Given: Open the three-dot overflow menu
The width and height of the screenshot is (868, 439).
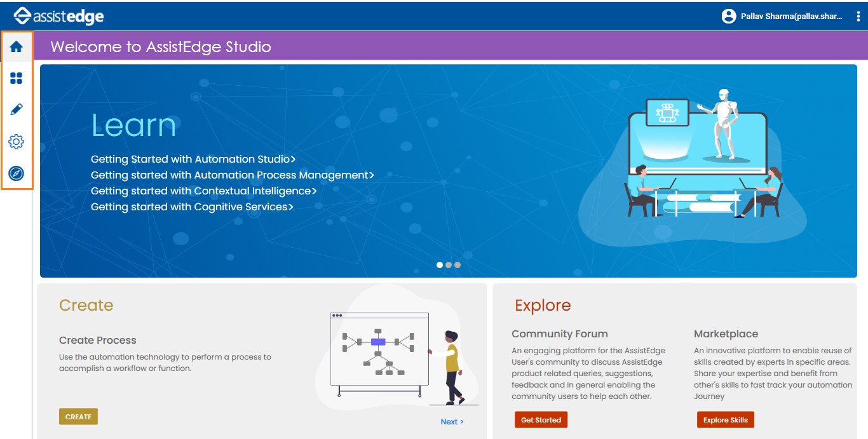Looking at the screenshot, I should (x=859, y=16).
